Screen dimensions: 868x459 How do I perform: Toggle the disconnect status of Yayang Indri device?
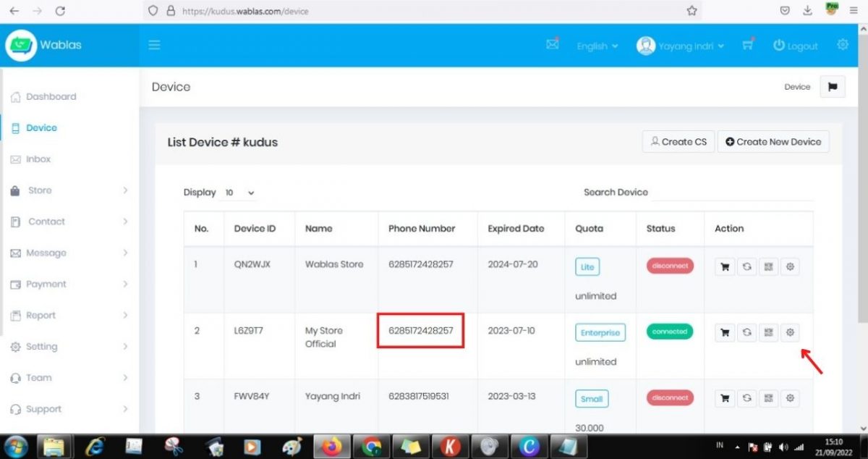click(x=669, y=397)
